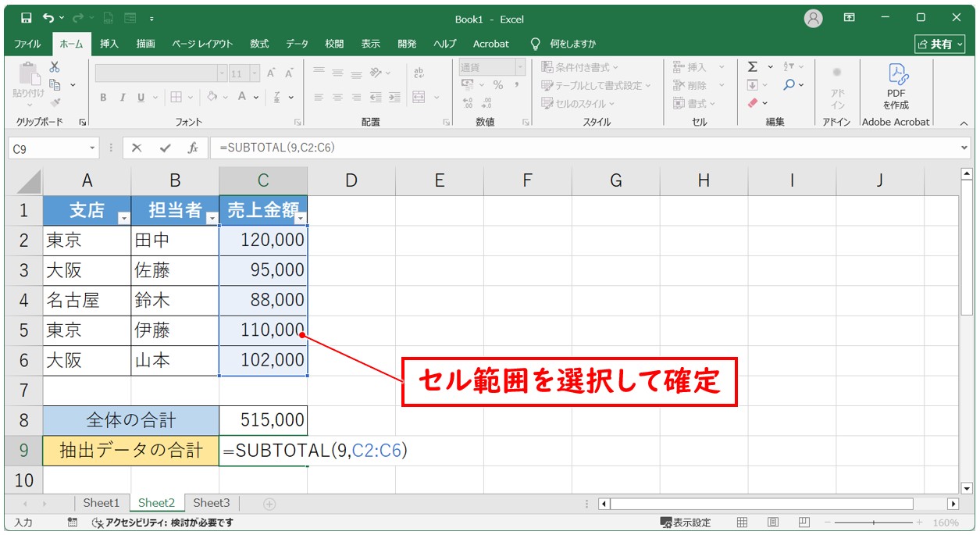Collapse the ribbon using the bottom-right chevron
The height and width of the screenshot is (535, 980).
pos(963,123)
